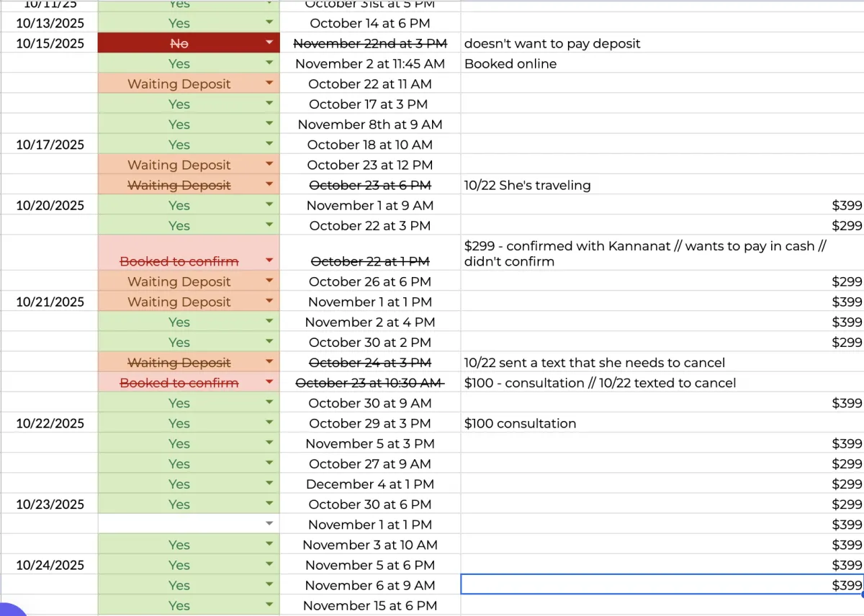Screen dimensions: 864x616
Task: Select the "November 8th at 9 AM" cell
Action: click(370, 124)
